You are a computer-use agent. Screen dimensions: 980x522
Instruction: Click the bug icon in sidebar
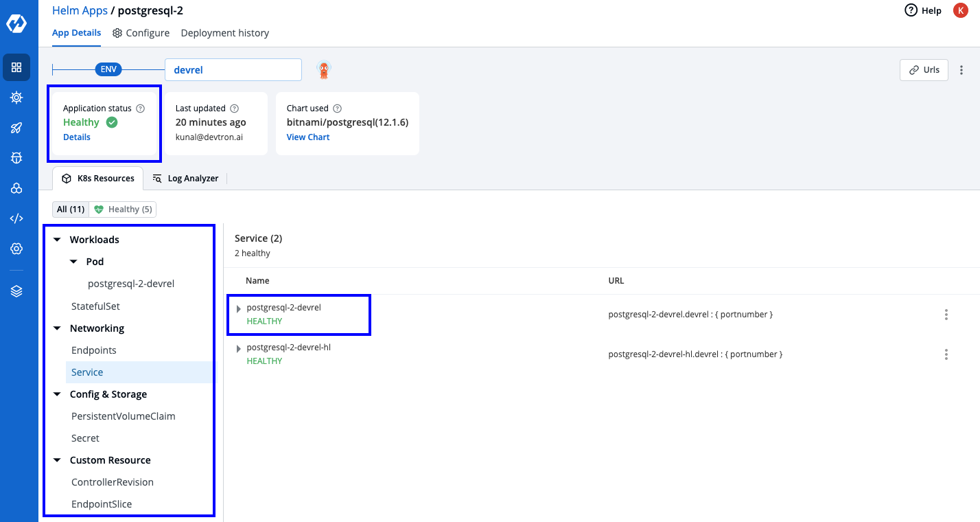pyautogui.click(x=16, y=158)
